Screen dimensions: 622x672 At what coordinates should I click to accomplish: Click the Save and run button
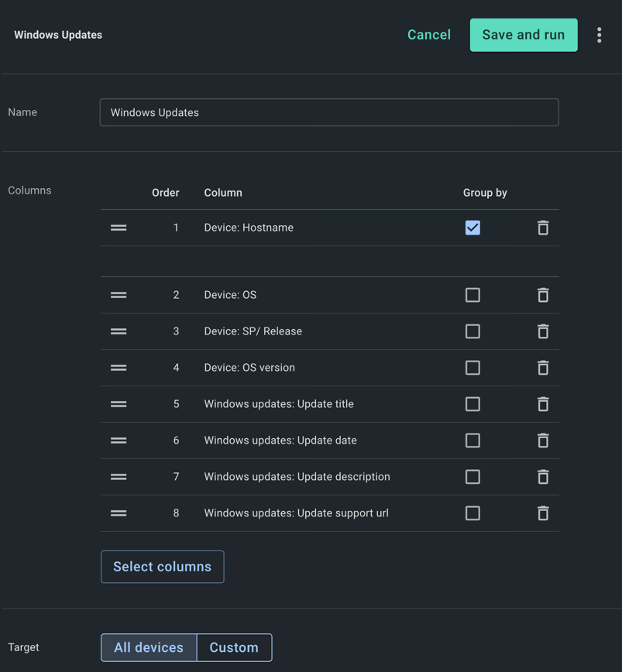tap(524, 35)
